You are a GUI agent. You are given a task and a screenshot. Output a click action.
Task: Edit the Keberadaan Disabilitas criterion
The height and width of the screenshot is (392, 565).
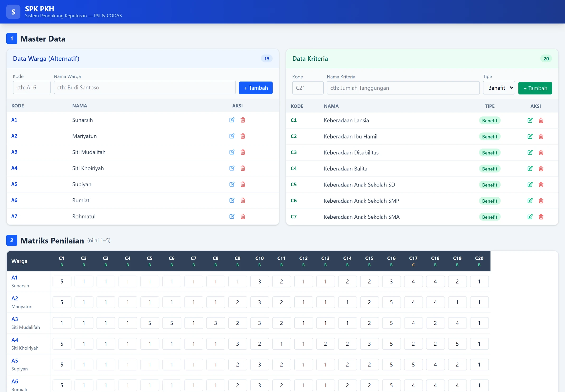(x=530, y=153)
